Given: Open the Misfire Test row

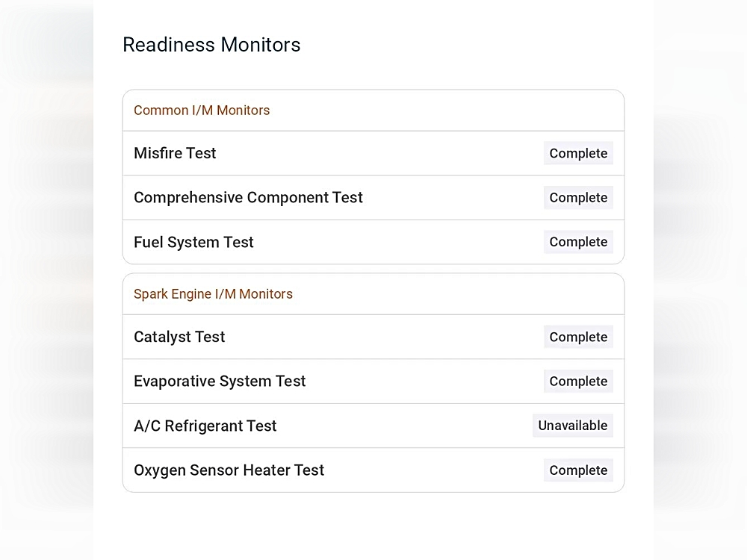Looking at the screenshot, I should (x=373, y=153).
